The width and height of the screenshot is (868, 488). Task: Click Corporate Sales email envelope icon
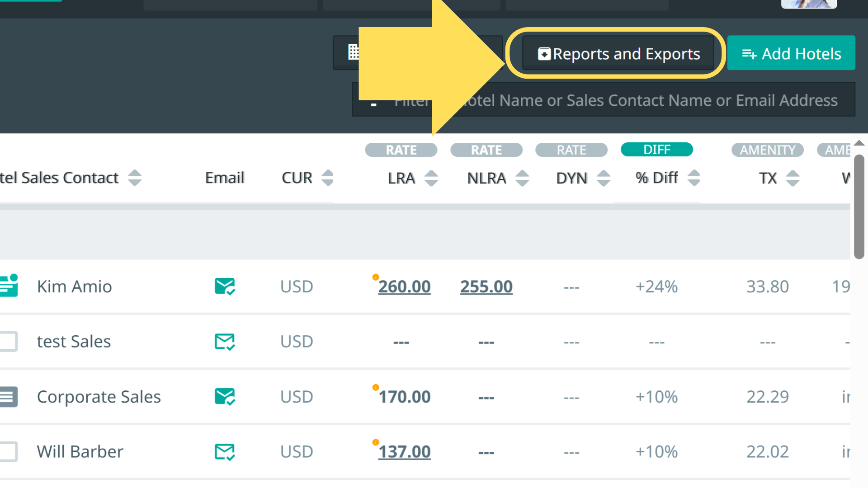click(x=224, y=397)
